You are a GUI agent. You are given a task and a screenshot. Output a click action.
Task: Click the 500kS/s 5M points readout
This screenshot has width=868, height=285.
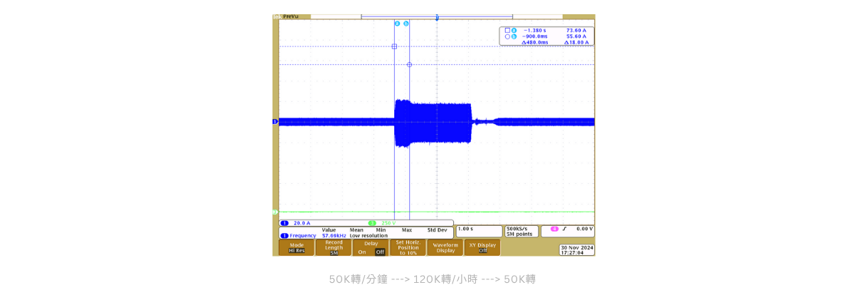(x=522, y=232)
